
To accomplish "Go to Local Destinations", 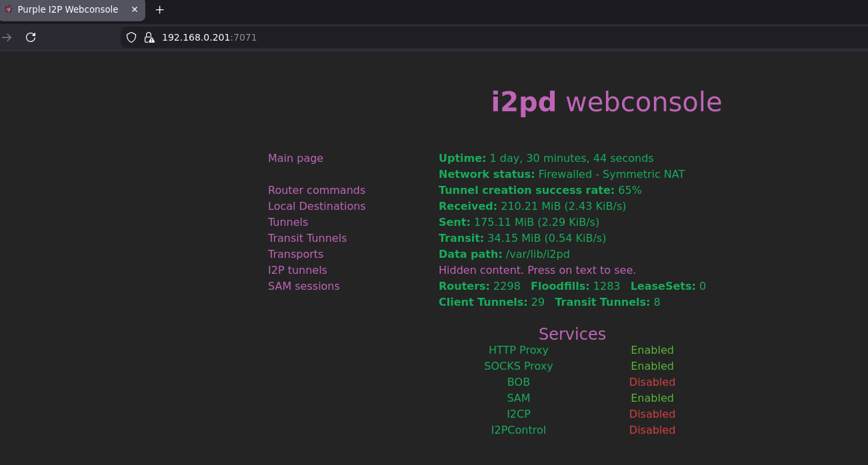I will [317, 207].
